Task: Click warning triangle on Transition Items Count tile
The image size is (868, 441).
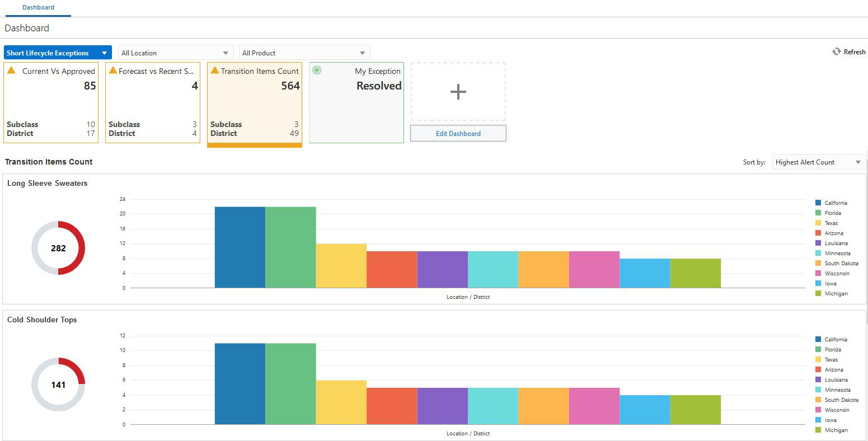Action: (x=215, y=70)
